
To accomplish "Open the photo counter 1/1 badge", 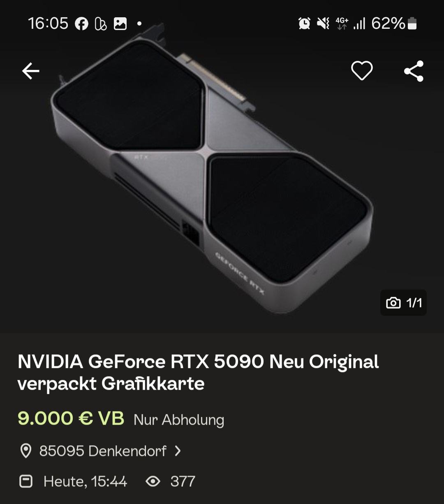I will click(403, 303).
